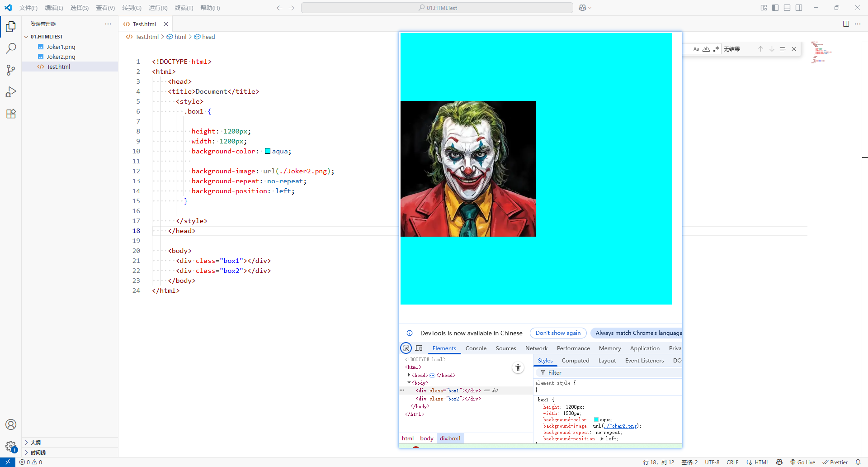Click the remote window indicator in status bar

pos(8,462)
